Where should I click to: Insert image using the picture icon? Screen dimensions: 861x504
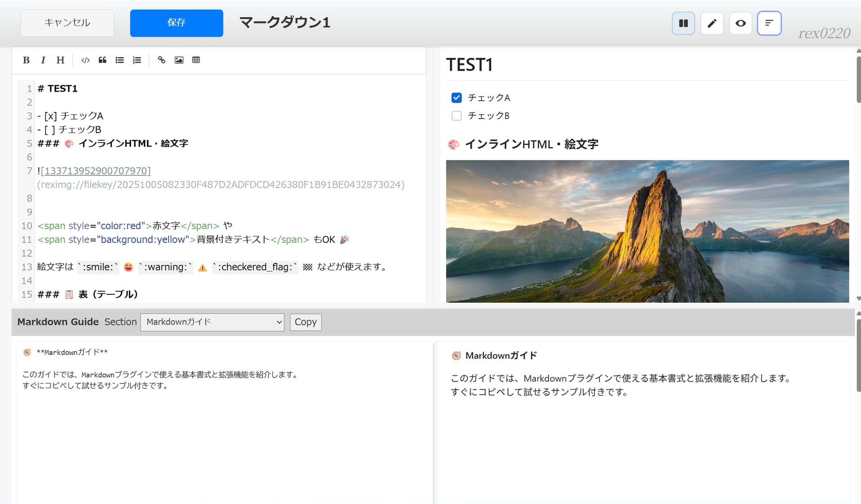tap(179, 60)
